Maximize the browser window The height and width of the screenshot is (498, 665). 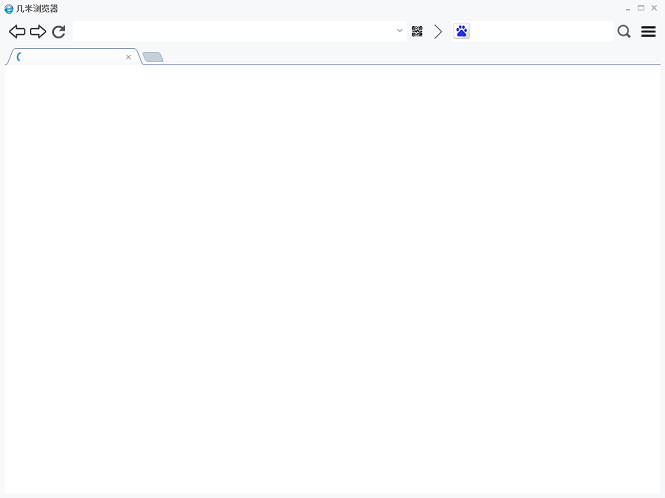pyautogui.click(x=641, y=8)
